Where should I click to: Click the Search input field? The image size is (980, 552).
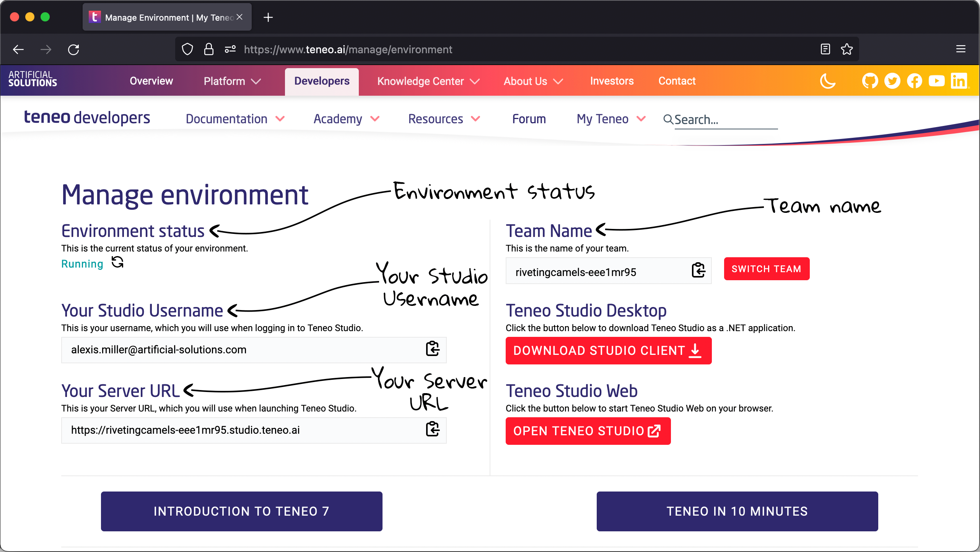[725, 120]
